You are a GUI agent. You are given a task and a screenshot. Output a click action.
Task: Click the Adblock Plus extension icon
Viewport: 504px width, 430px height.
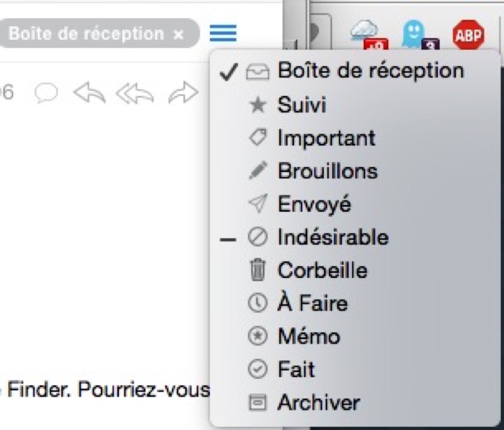tap(468, 35)
